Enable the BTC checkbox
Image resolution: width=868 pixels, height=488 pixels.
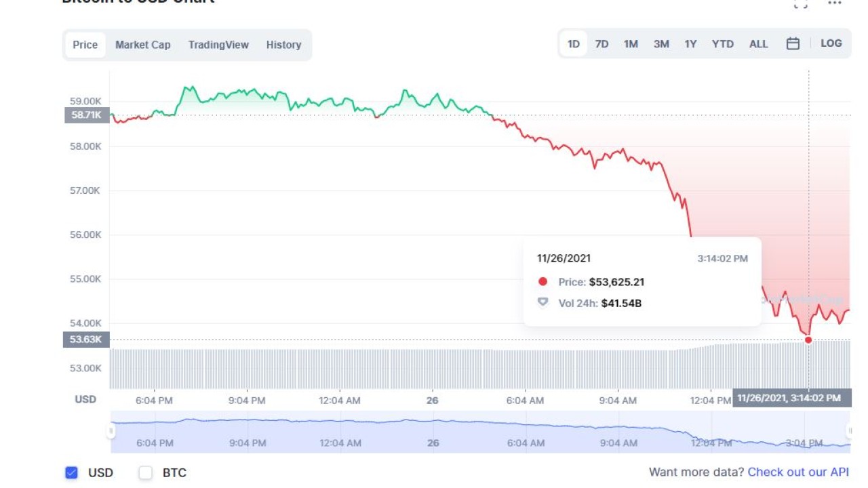146,472
